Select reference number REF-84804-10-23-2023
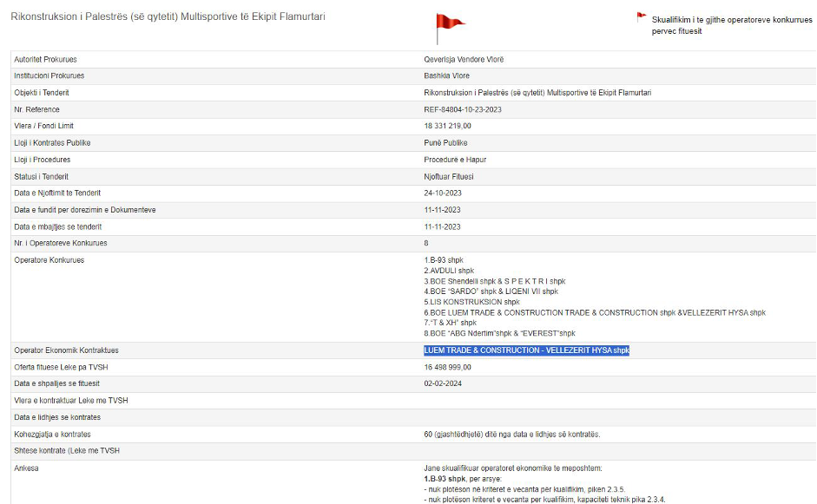The image size is (817, 504). pos(463,109)
